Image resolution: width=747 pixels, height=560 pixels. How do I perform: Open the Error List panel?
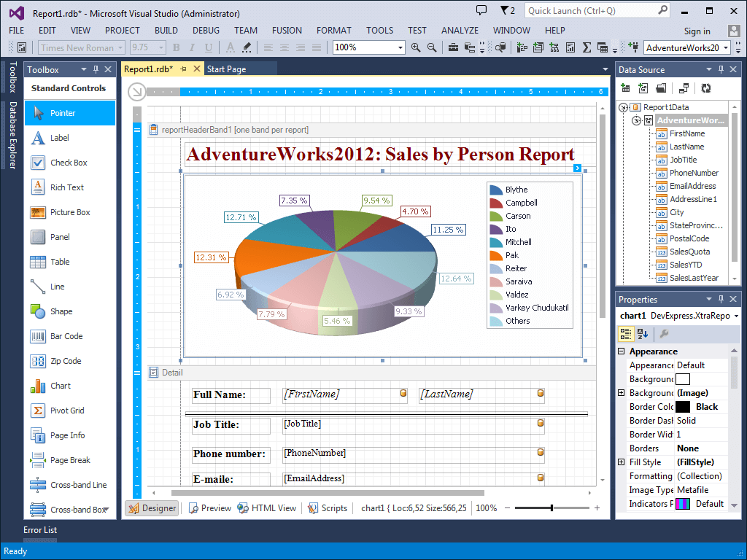click(40, 530)
